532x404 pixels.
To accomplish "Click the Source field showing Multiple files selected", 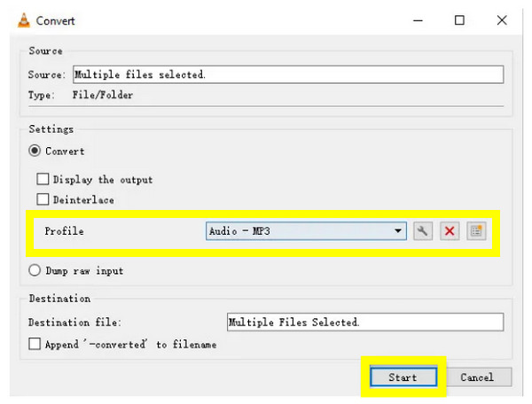I will [x=288, y=74].
